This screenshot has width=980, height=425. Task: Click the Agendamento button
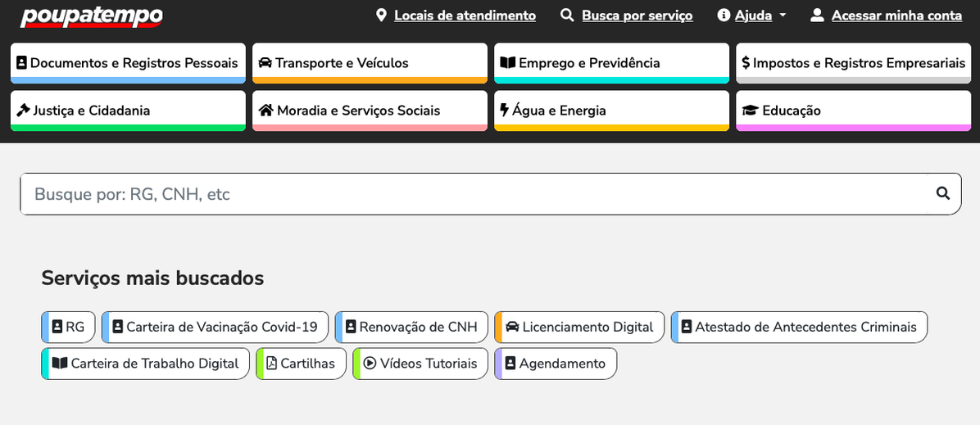point(556,364)
